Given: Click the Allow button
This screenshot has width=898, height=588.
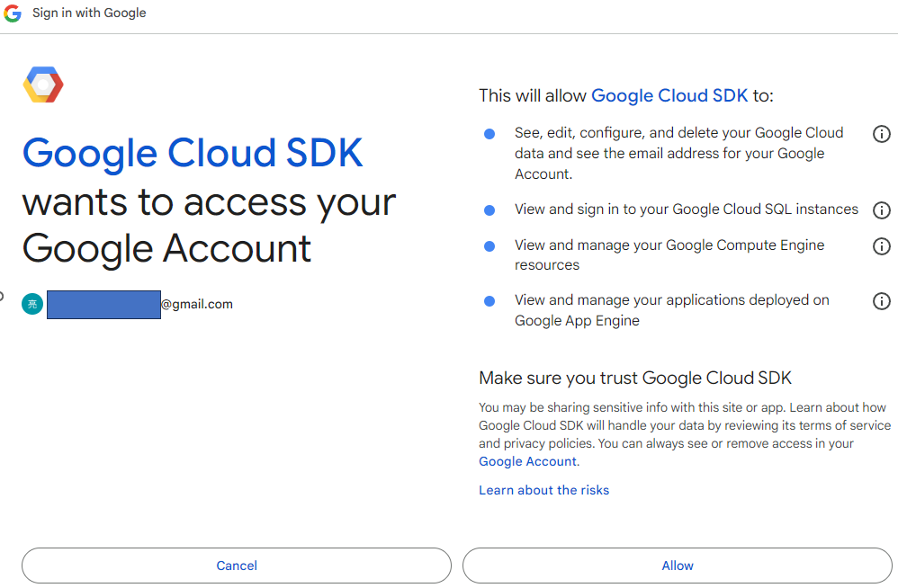Looking at the screenshot, I should pos(677,566).
